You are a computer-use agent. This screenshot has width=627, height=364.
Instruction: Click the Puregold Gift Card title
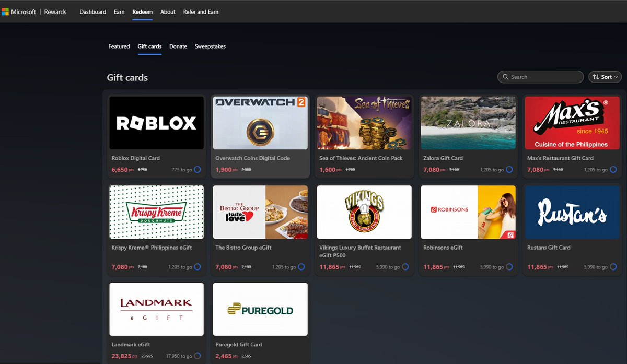point(239,345)
